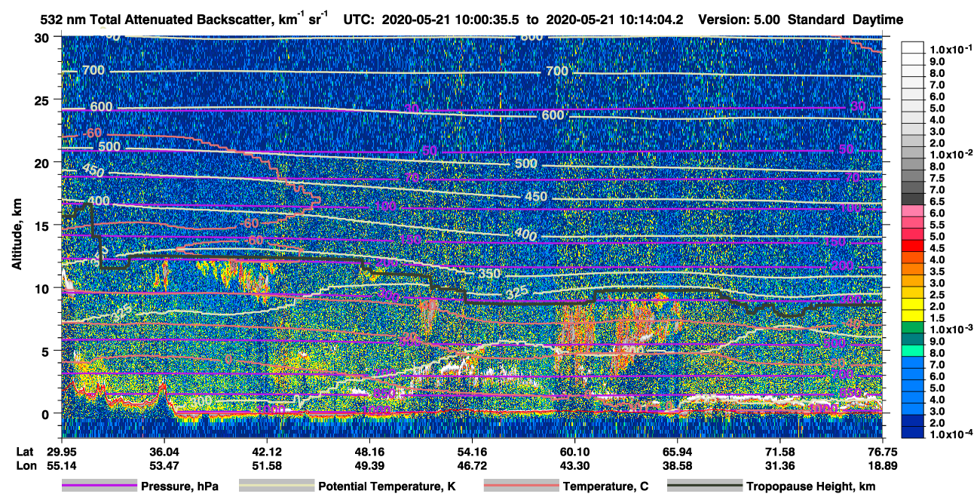This screenshot has height=503, width=980.
Task: Click the altitude tick label 5
Action: coord(46,351)
